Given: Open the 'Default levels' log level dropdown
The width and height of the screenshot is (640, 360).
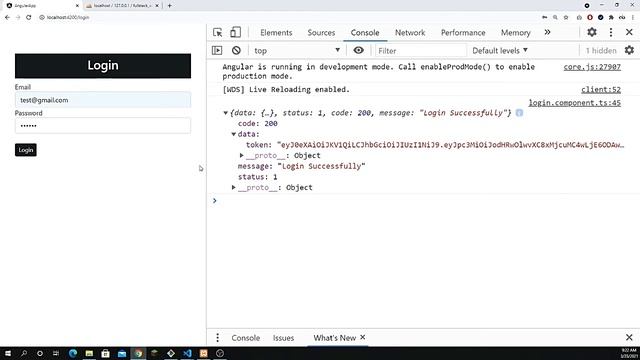Looking at the screenshot, I should (x=500, y=50).
